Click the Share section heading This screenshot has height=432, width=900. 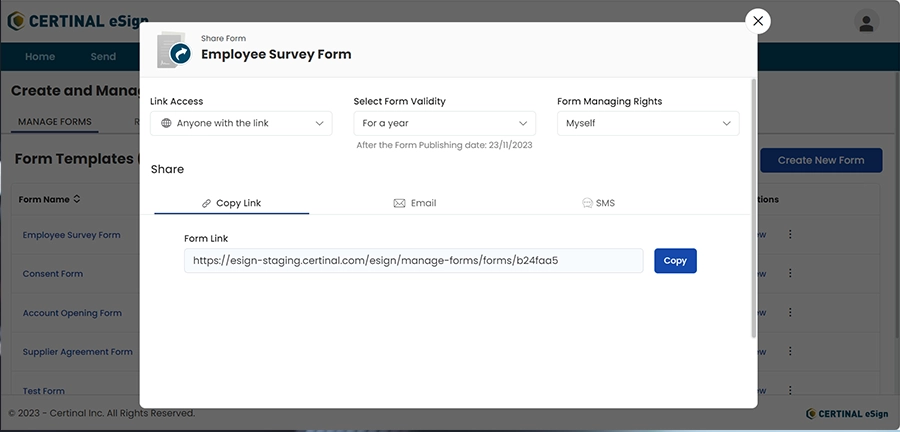click(167, 169)
